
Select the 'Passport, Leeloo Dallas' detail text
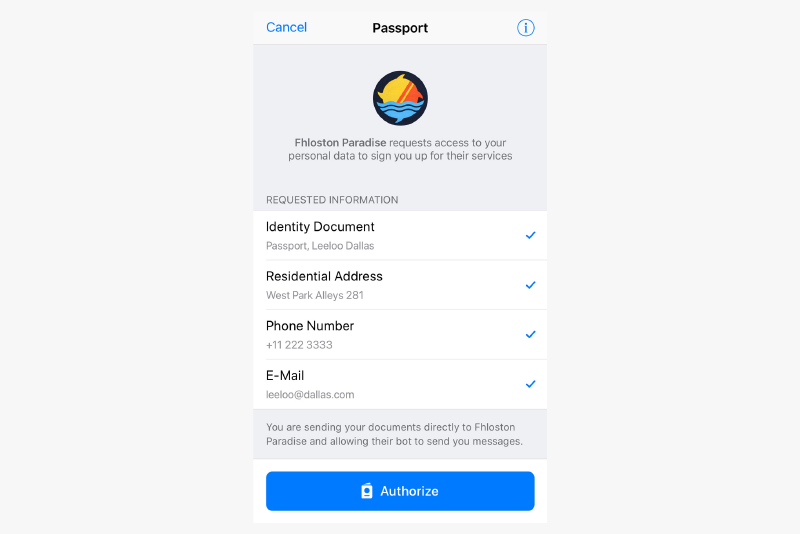320,246
